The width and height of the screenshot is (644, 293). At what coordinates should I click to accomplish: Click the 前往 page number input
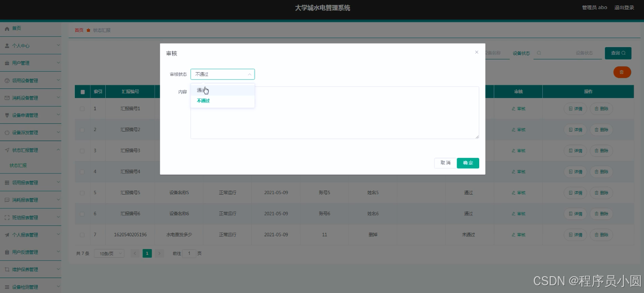(x=189, y=254)
